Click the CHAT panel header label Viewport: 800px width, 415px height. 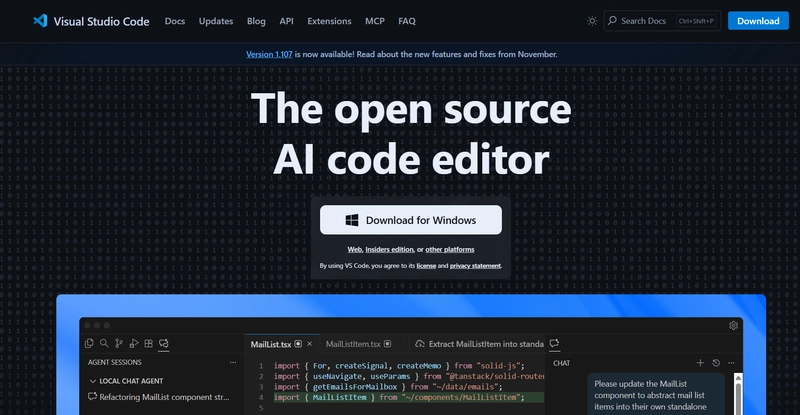[x=561, y=363]
